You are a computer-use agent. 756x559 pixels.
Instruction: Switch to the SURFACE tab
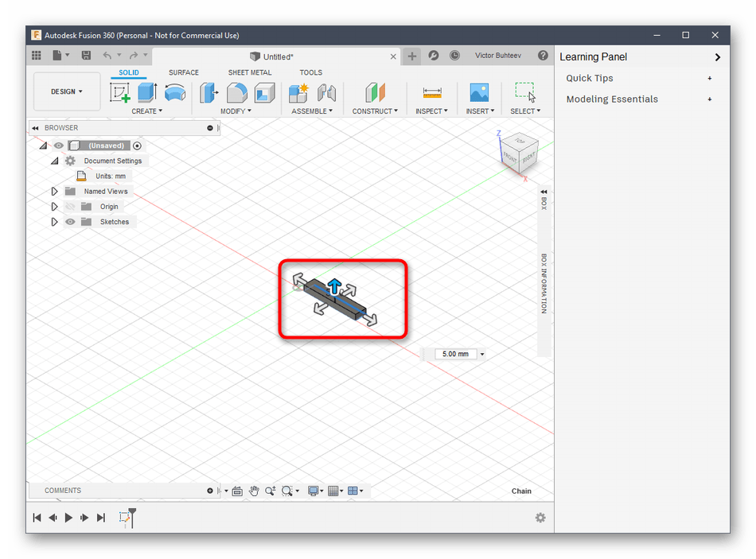tap(183, 72)
